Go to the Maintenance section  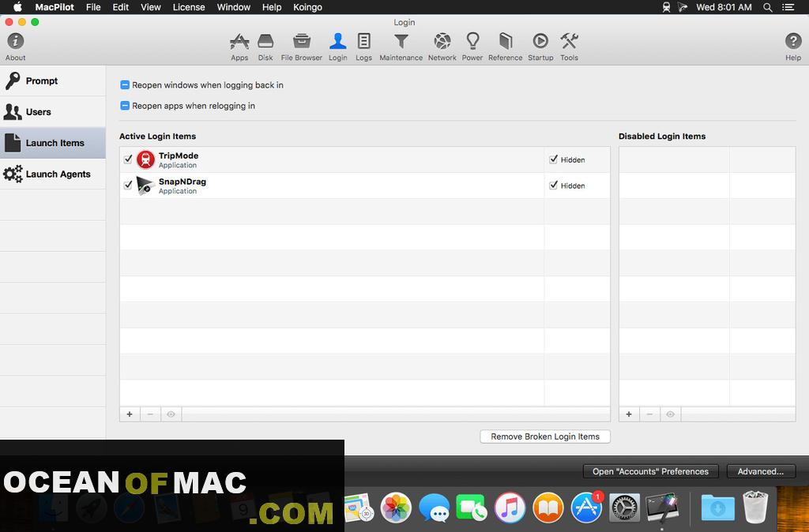click(x=401, y=47)
